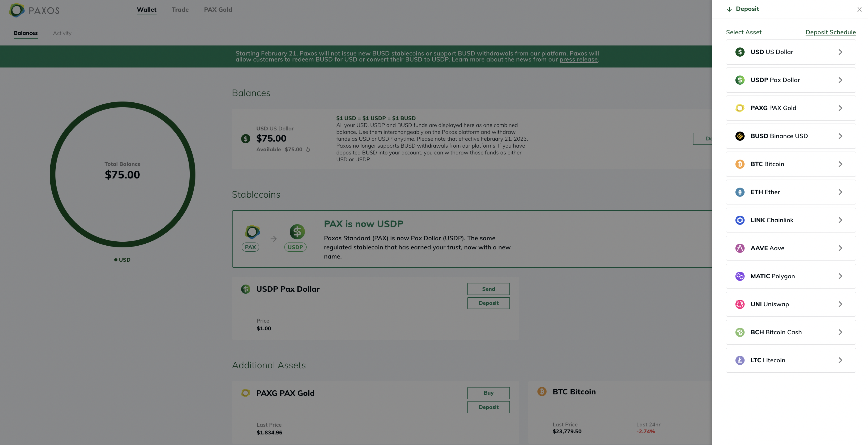The height and width of the screenshot is (445, 868).
Task: Expand PAXG PAX Gold chevron
Action: point(840,108)
